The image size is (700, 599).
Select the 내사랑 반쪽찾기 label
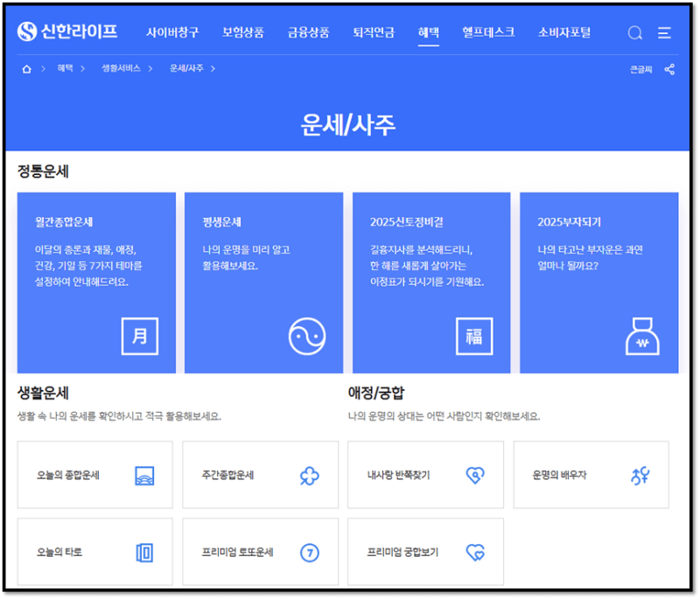pos(398,476)
